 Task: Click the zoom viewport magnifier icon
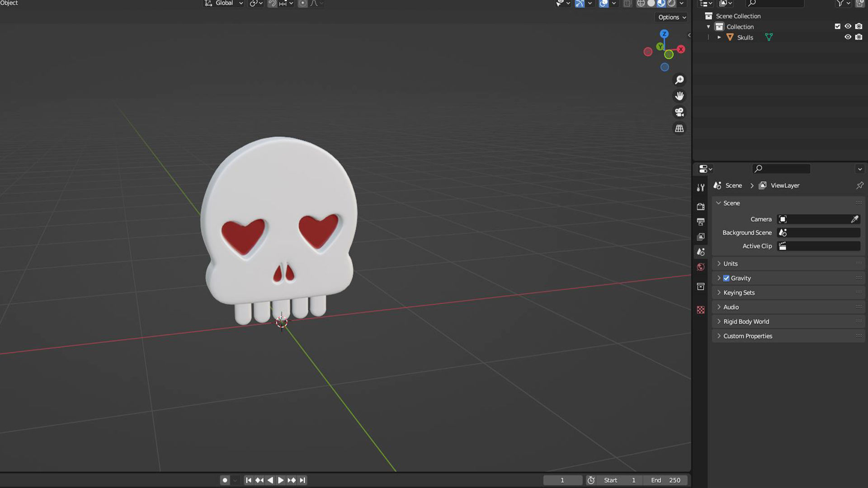679,80
